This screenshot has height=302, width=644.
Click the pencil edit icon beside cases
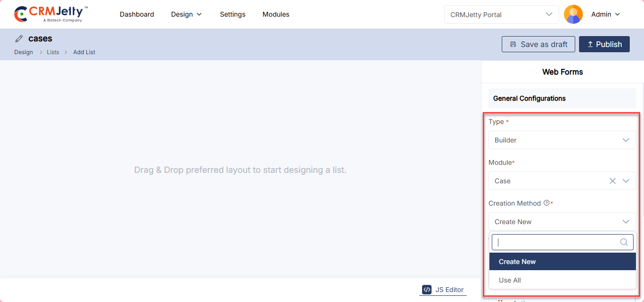19,39
